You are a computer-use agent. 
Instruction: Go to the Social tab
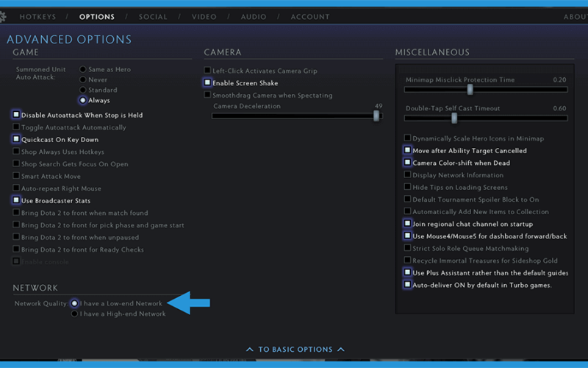point(153,17)
